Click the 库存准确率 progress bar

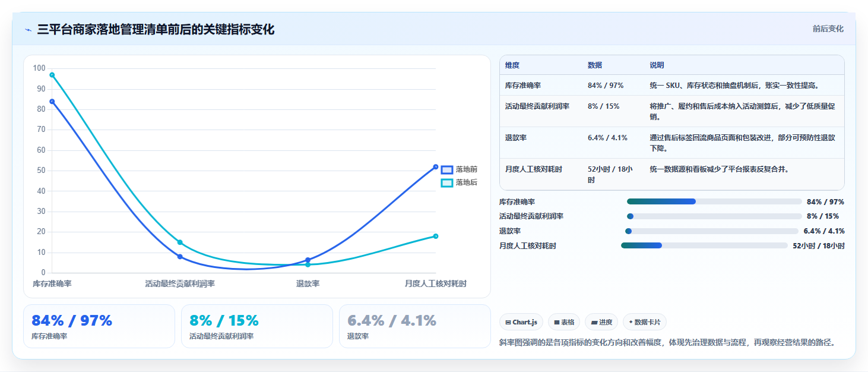[714, 201]
